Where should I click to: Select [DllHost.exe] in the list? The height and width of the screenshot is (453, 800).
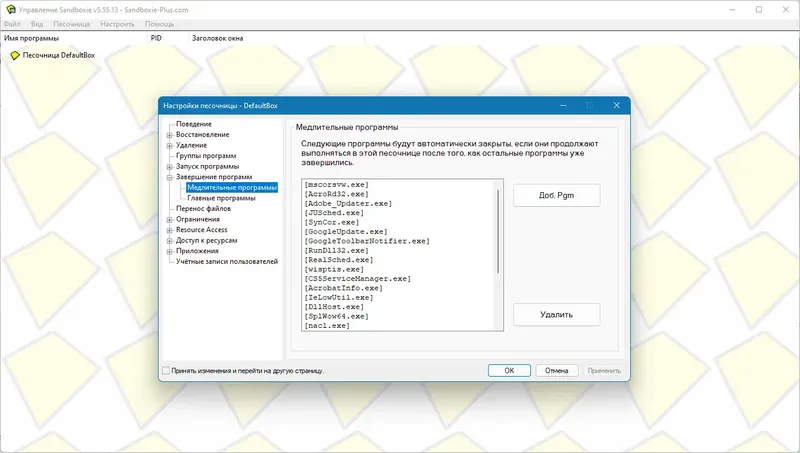[x=334, y=307]
